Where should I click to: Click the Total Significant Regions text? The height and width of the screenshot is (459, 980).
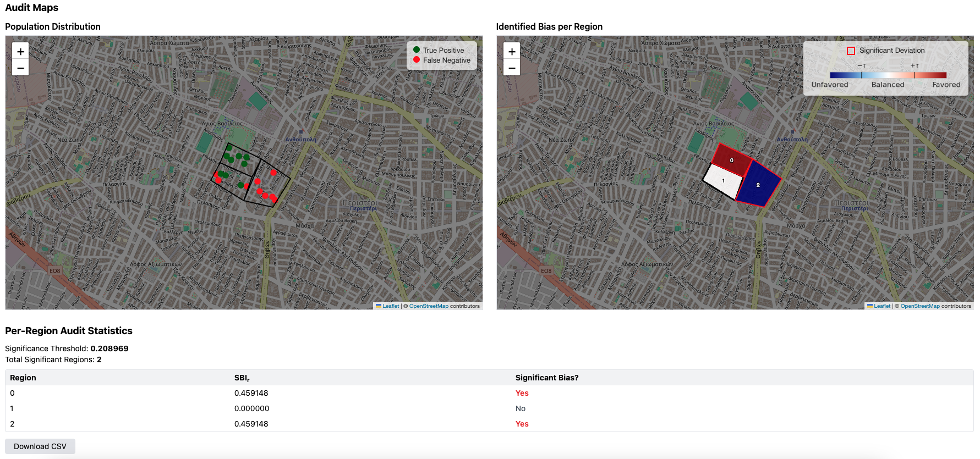(53, 360)
